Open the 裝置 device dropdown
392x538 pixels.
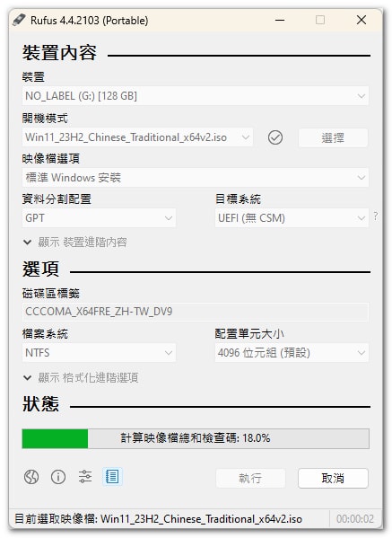pos(196,96)
